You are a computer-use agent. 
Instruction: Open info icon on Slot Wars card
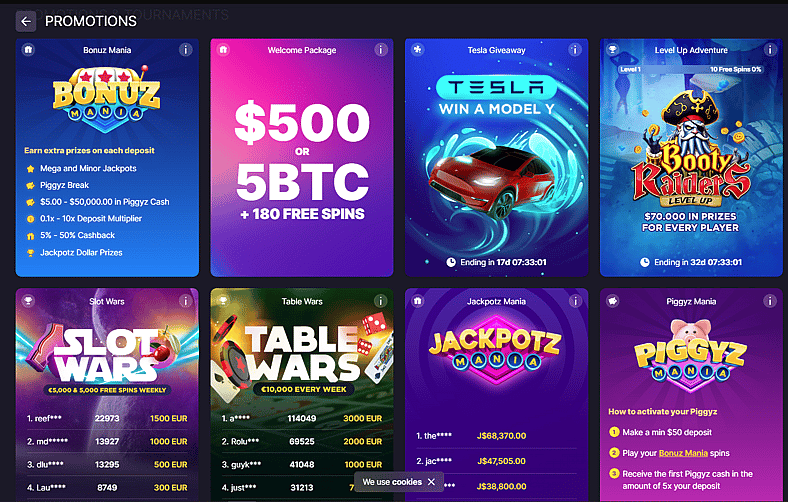185,301
